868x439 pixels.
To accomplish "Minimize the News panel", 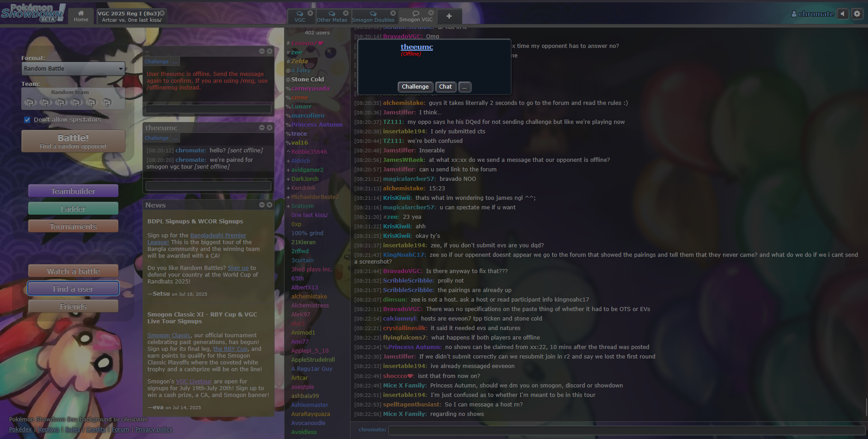I will 262,205.
